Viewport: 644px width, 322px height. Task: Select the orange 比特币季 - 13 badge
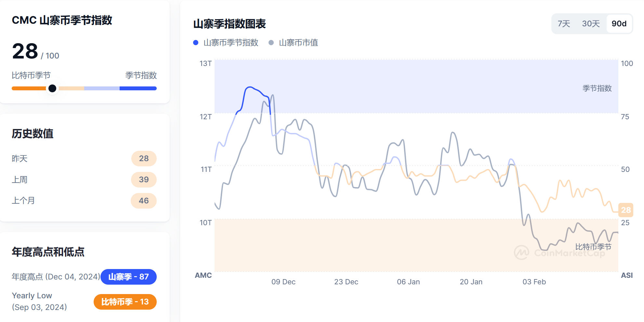[x=125, y=302]
